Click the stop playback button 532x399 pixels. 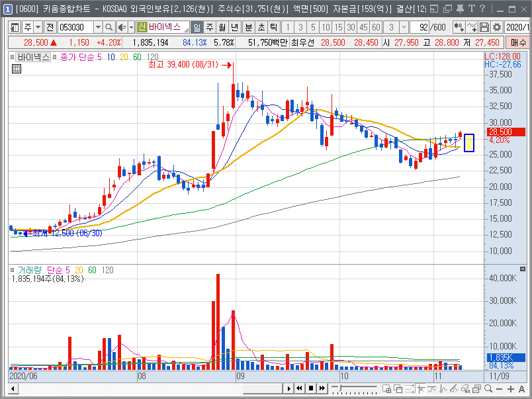pos(311,388)
